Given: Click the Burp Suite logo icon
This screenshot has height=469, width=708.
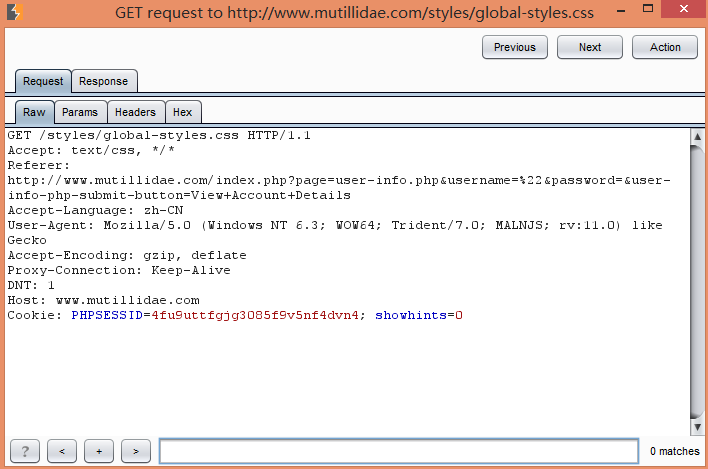Looking at the screenshot, I should (x=14, y=12).
